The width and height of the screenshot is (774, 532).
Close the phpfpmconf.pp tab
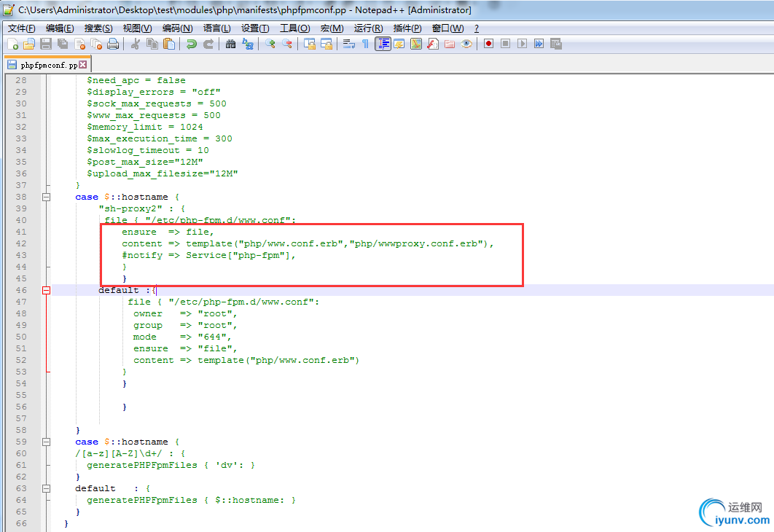82,65
